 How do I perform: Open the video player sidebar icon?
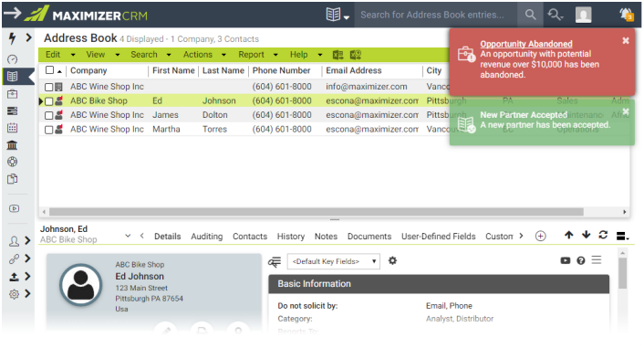pos(14,208)
